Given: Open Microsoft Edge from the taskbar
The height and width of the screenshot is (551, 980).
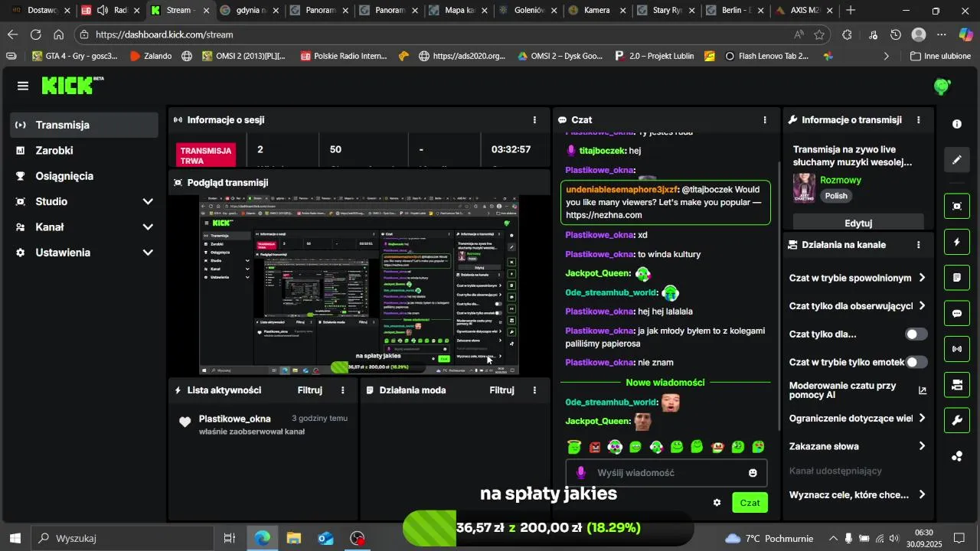Looking at the screenshot, I should click(262, 539).
